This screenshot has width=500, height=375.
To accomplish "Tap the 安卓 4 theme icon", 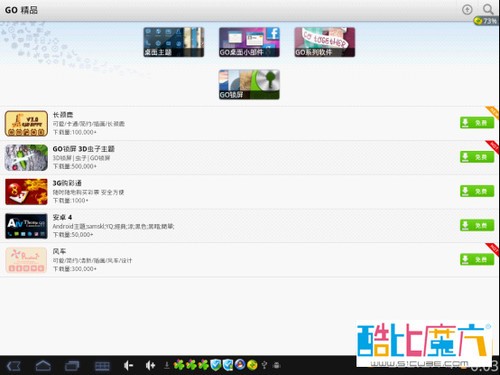I will 26,226.
